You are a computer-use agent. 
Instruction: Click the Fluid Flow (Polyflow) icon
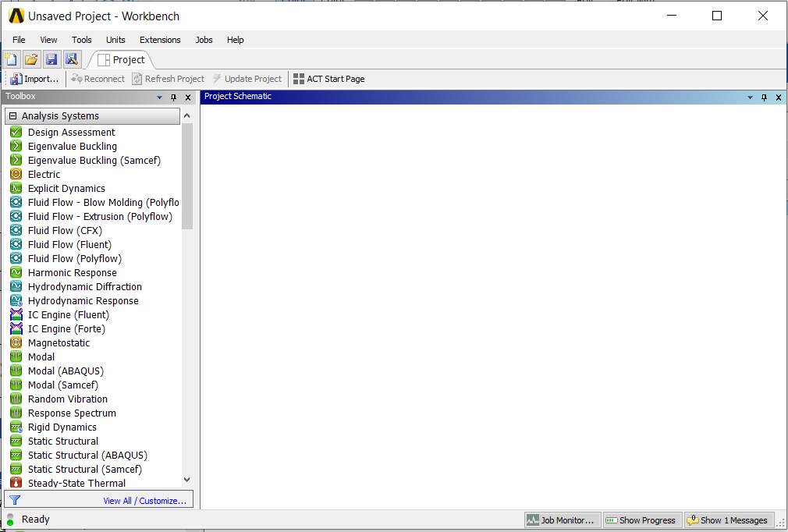(16, 259)
